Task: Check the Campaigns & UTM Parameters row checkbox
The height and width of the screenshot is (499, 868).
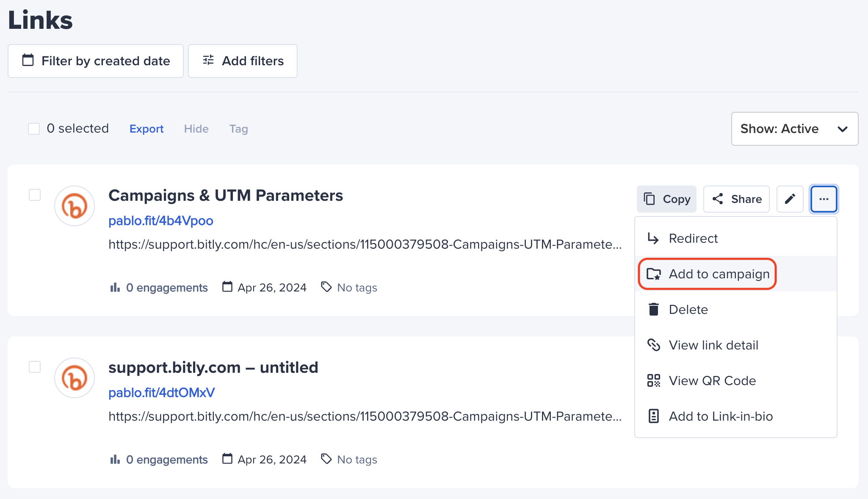Action: coord(35,195)
